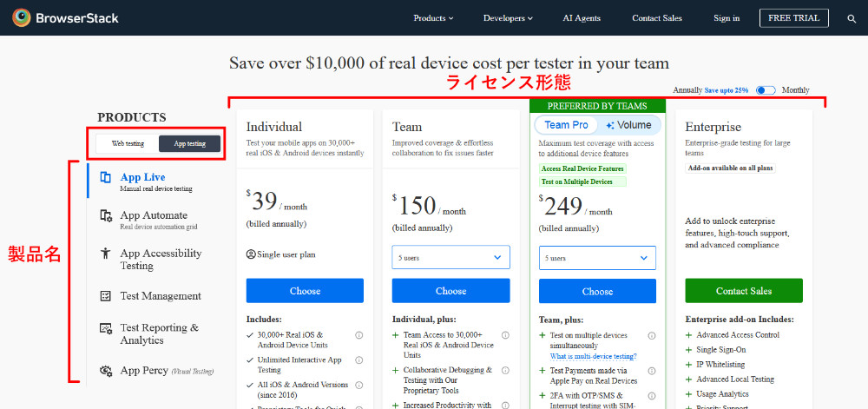Screen dimensions: 868x409
Task: Open the 'What is multi-device testing?' link
Action: (x=593, y=356)
